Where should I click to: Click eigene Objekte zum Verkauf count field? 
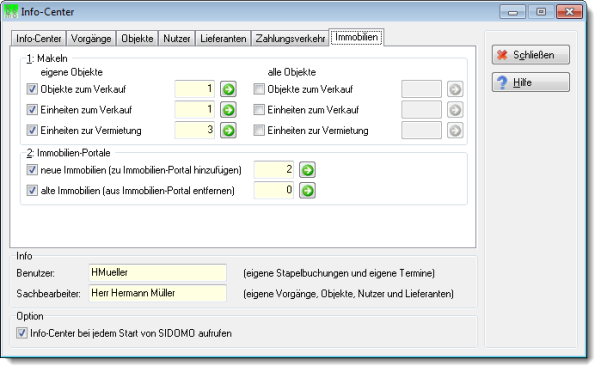(x=195, y=89)
